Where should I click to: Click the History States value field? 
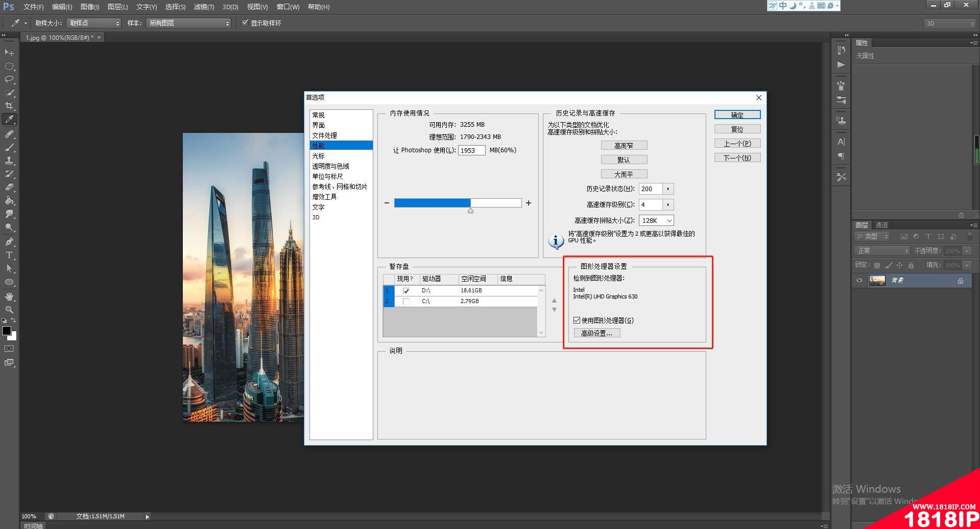click(x=651, y=189)
